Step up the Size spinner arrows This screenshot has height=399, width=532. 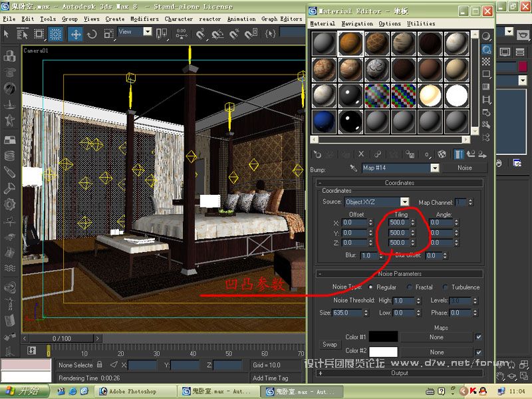click(x=366, y=311)
